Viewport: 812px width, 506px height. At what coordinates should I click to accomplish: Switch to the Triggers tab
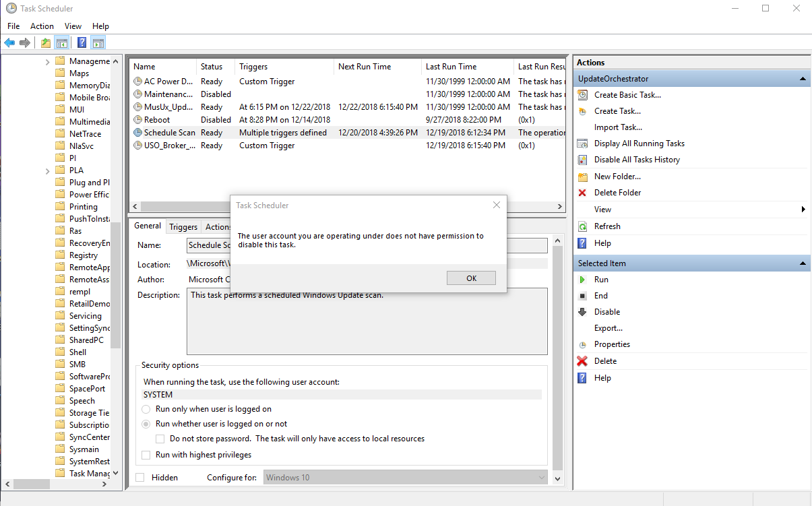coord(183,227)
